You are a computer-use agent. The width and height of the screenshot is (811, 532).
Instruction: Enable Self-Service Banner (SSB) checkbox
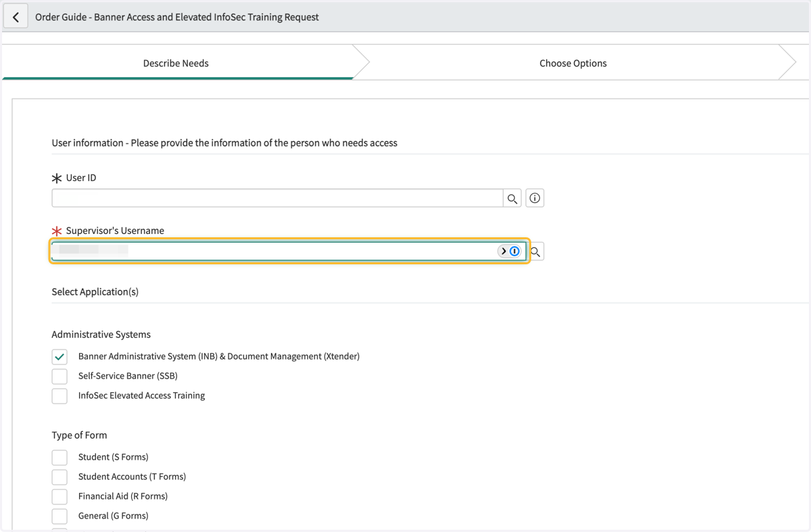pyautogui.click(x=59, y=376)
